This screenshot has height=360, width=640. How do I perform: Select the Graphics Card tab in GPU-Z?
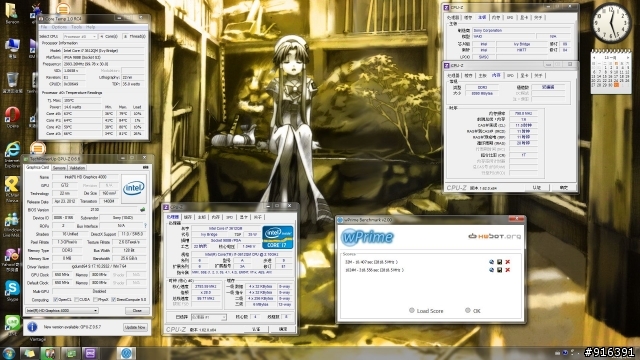point(38,167)
